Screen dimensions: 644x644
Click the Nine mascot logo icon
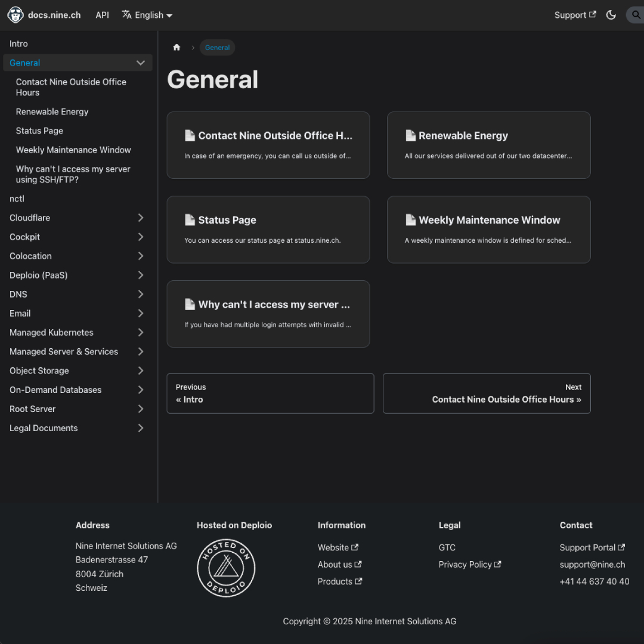pos(16,15)
